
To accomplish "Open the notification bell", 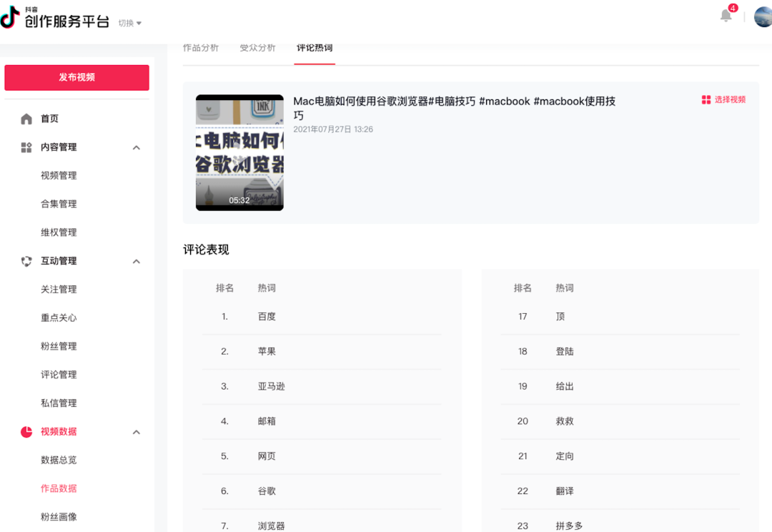I will (x=726, y=16).
